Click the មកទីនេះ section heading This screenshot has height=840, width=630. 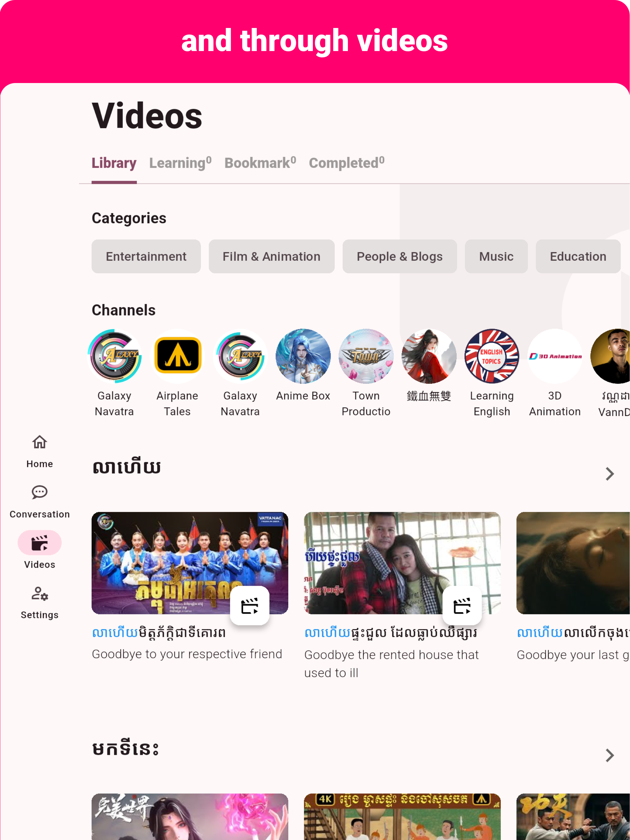click(126, 748)
